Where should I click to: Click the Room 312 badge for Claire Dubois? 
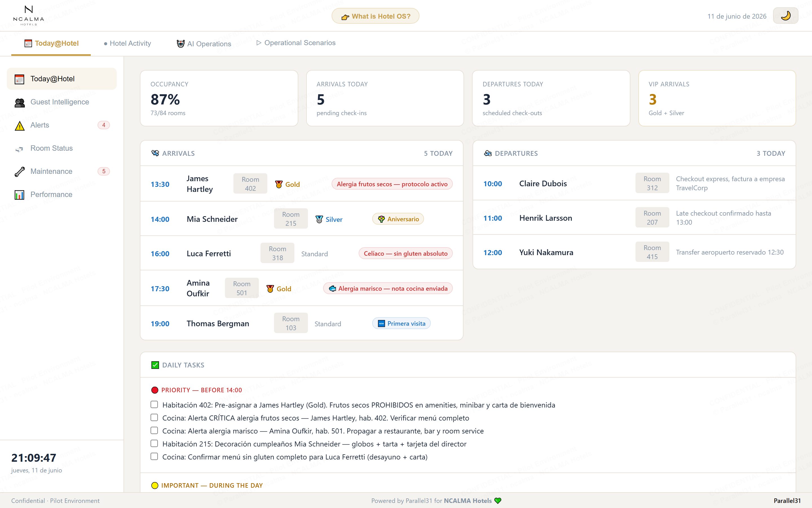[652, 183]
